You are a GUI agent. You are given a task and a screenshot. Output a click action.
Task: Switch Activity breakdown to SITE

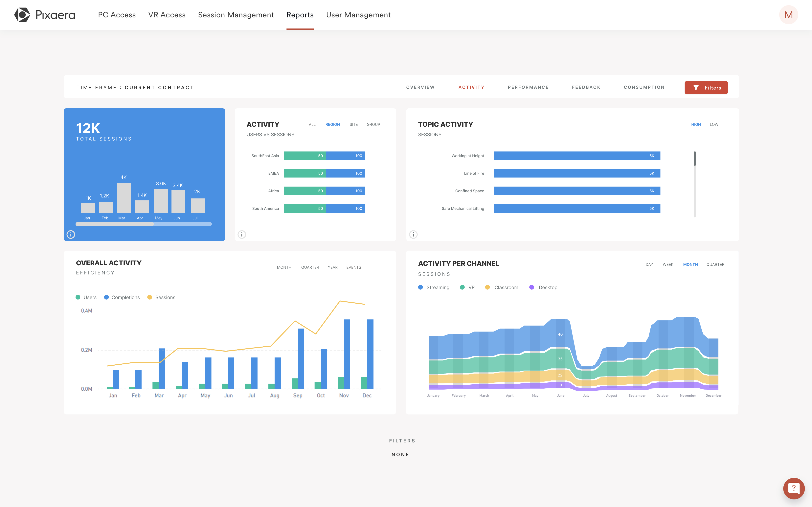[353, 124]
